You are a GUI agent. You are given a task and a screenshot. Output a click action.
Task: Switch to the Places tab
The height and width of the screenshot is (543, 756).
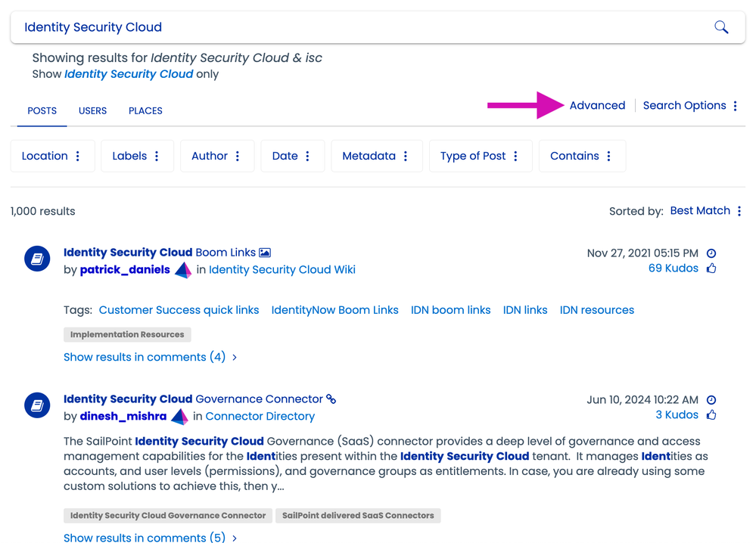(x=145, y=110)
